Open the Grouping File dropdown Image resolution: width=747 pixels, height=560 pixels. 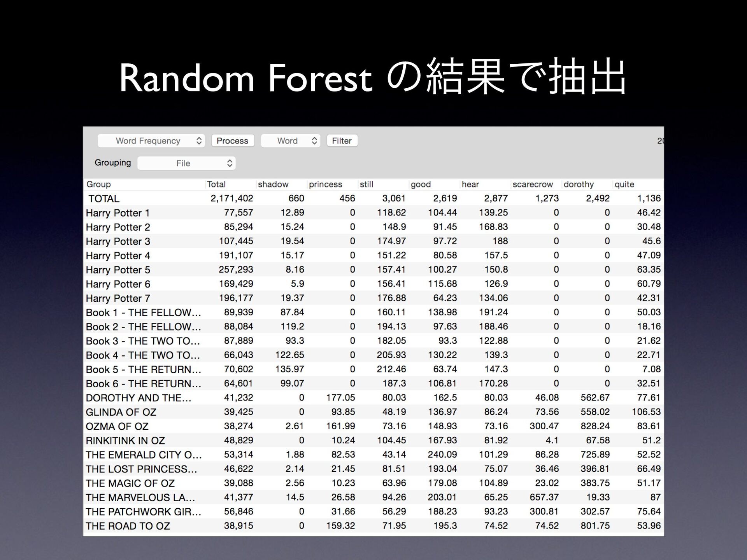(186, 163)
